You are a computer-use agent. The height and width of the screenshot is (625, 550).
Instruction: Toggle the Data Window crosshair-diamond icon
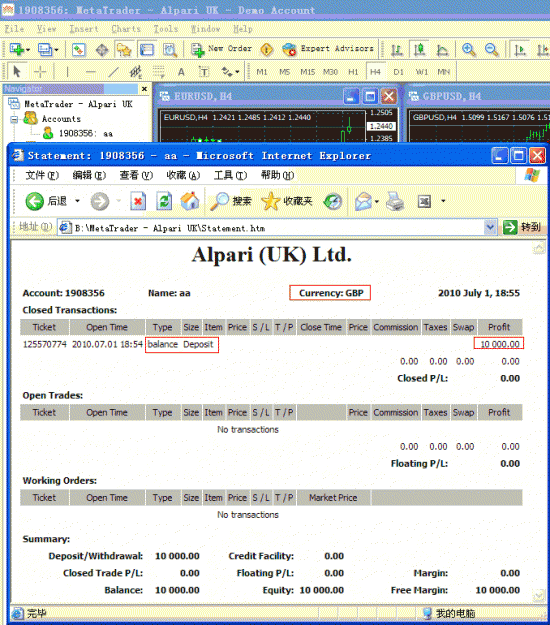102,50
